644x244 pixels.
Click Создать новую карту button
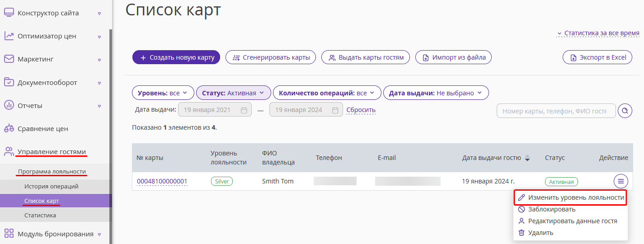pos(176,57)
